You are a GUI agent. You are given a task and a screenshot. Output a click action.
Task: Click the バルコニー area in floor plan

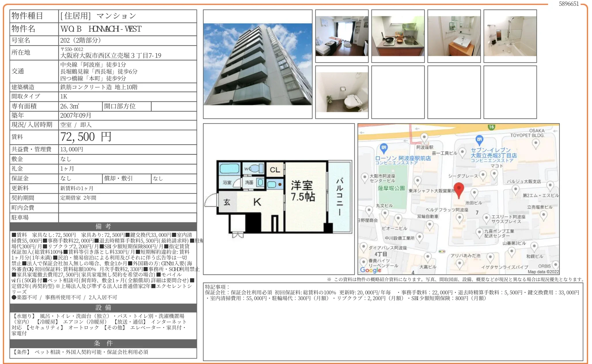339,196
